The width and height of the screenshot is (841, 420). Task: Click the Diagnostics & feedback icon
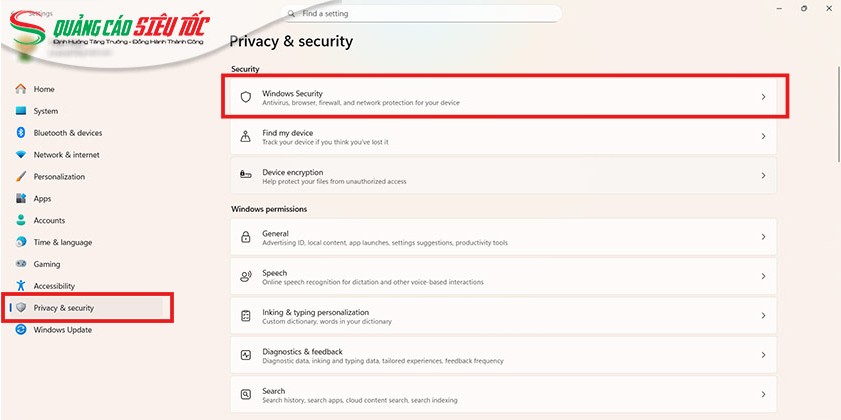coord(245,355)
